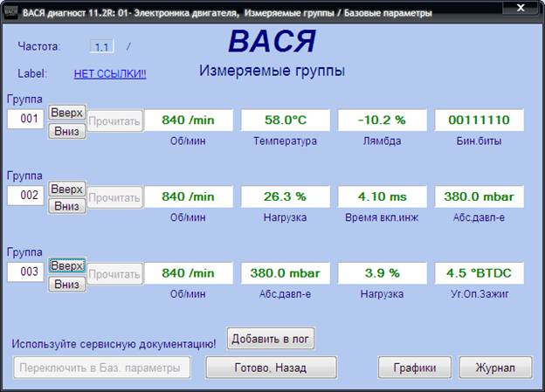This screenshot has height=392, width=545.
Task: Decrease group 002 with Вниз
Action: coord(66,206)
